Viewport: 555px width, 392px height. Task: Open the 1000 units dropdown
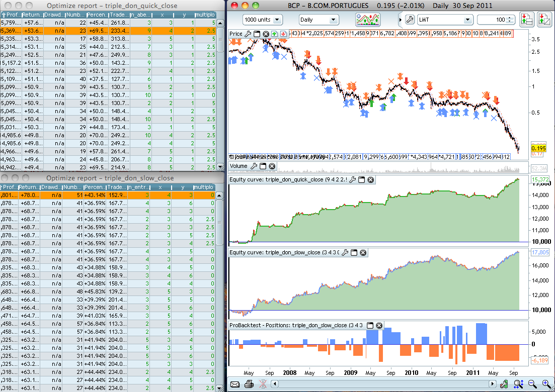click(x=262, y=20)
